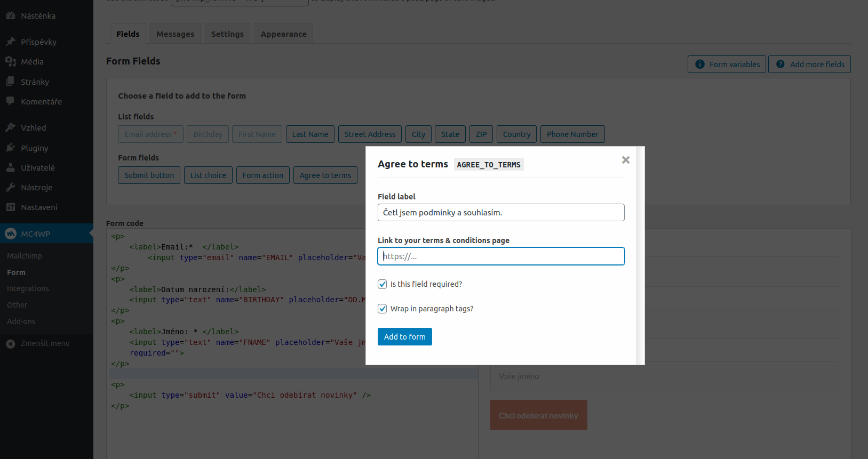Add the Country field
868x459 pixels.
[x=516, y=134]
